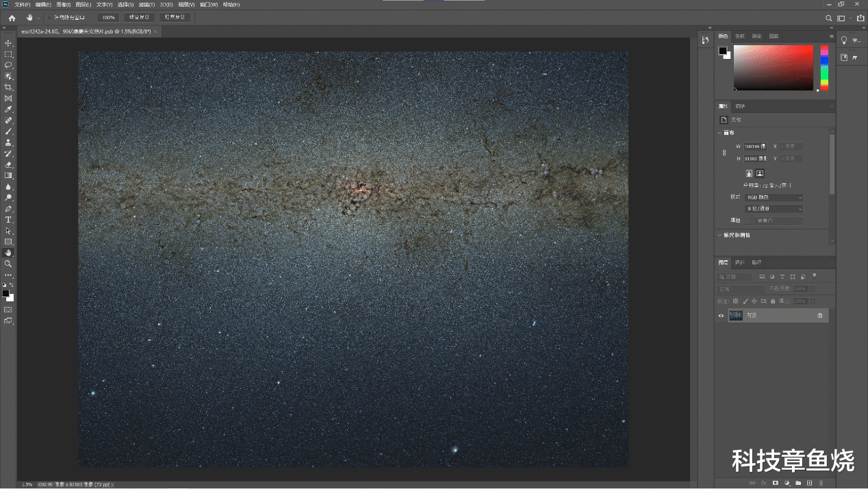Image resolution: width=868 pixels, height=489 pixels.
Task: Set canvas to portrait orientation
Action: pos(749,173)
